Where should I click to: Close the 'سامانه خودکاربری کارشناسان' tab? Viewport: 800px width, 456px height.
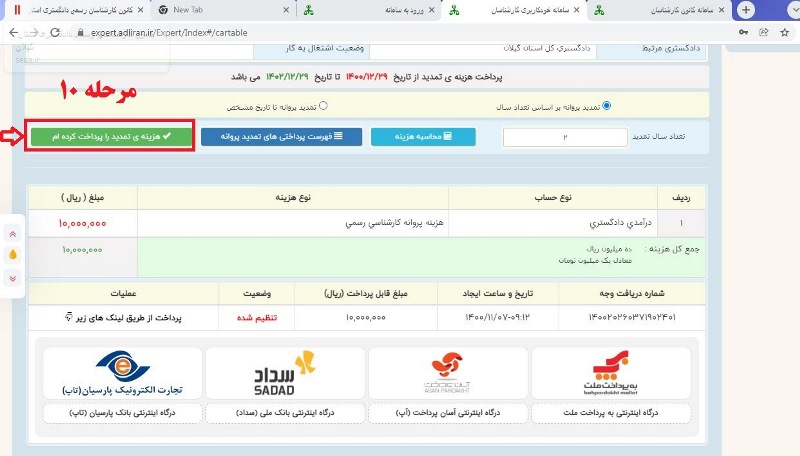pos(577,10)
